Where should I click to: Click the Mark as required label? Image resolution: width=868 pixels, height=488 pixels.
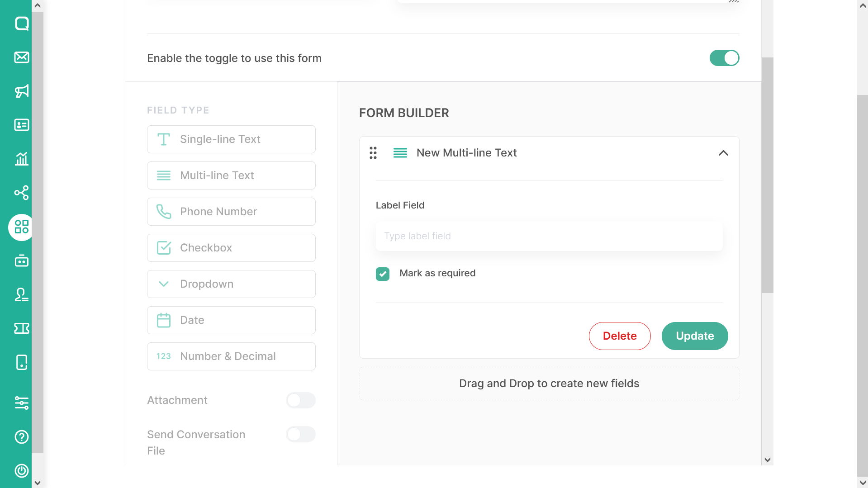(437, 273)
